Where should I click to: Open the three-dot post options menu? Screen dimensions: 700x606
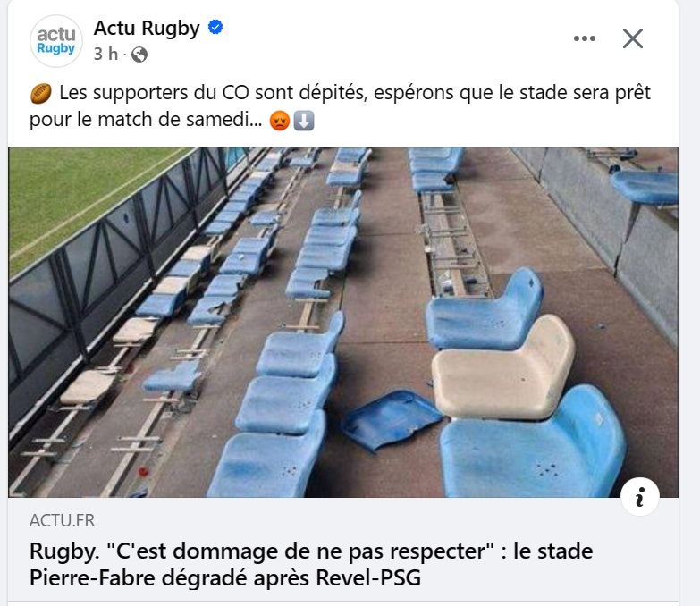(584, 38)
